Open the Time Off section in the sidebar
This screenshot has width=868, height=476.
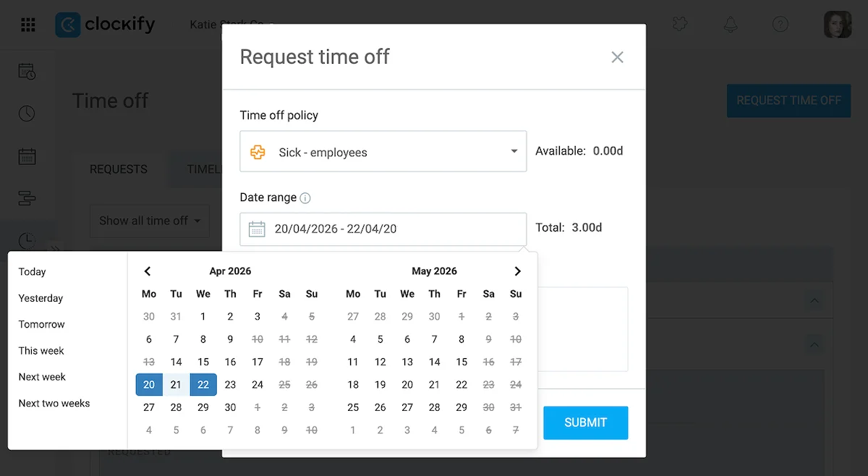coord(28,241)
